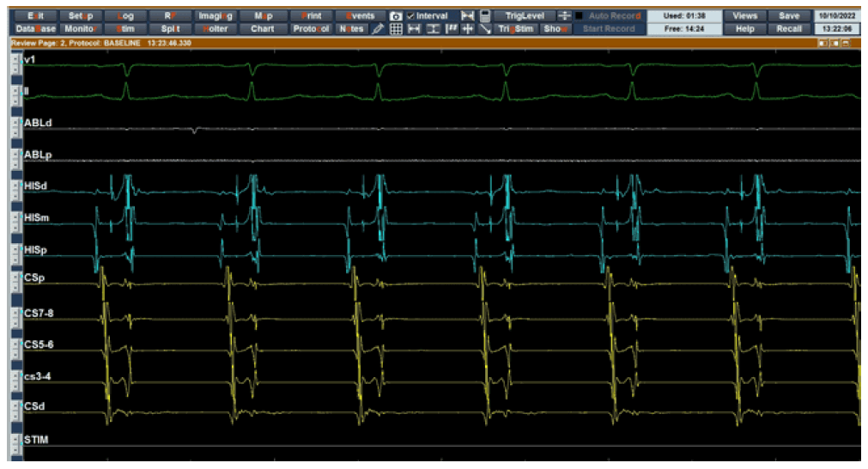This screenshot has height=469, width=868.
Task: Click the Save button
Action: coord(789,16)
